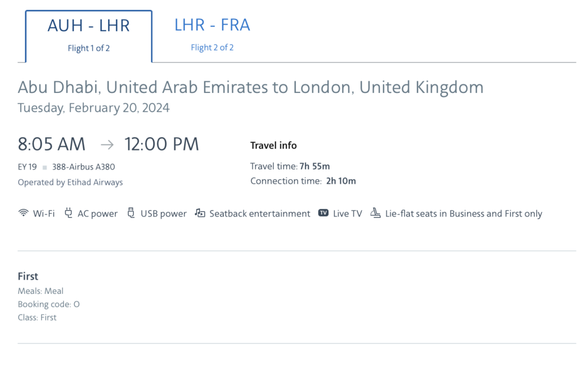Click Operated by Etihad Airways text
The width and height of the screenshot is (588, 371).
[70, 182]
